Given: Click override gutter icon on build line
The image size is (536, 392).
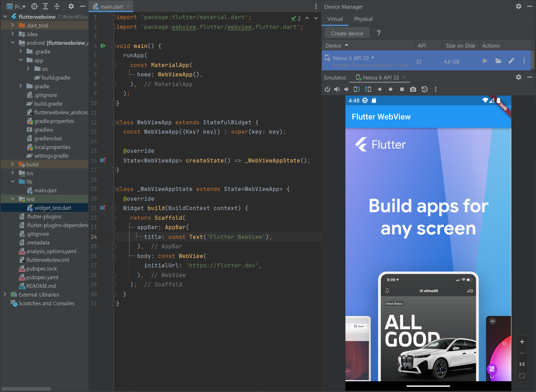Looking at the screenshot, I should [103, 208].
